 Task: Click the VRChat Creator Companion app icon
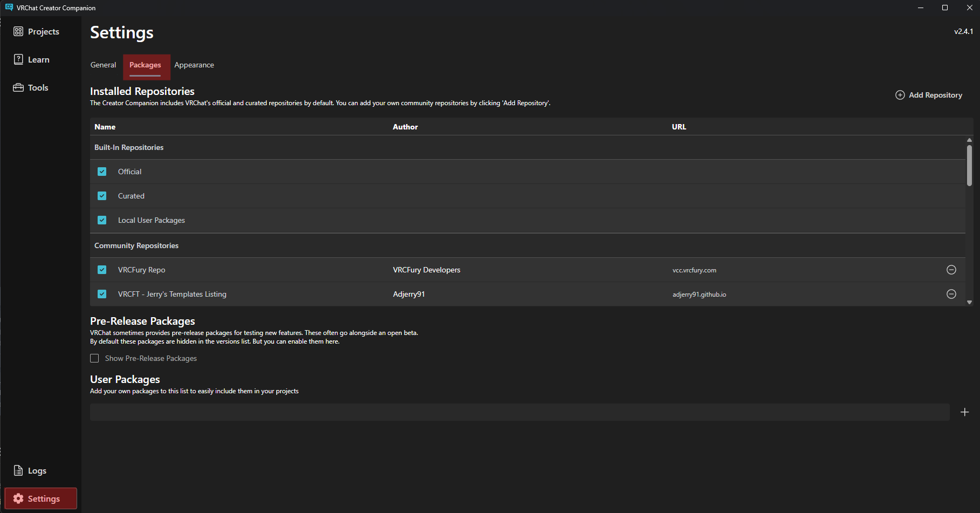pos(9,8)
